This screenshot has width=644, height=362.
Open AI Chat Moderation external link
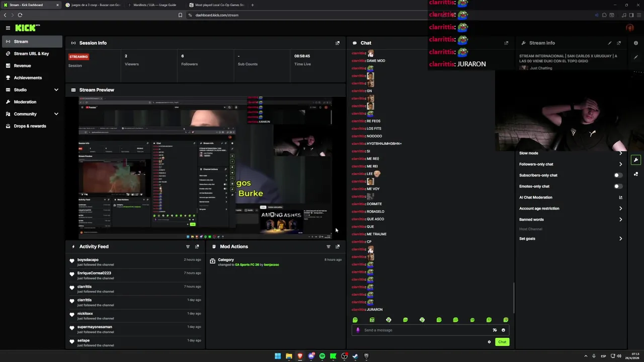[620, 197]
